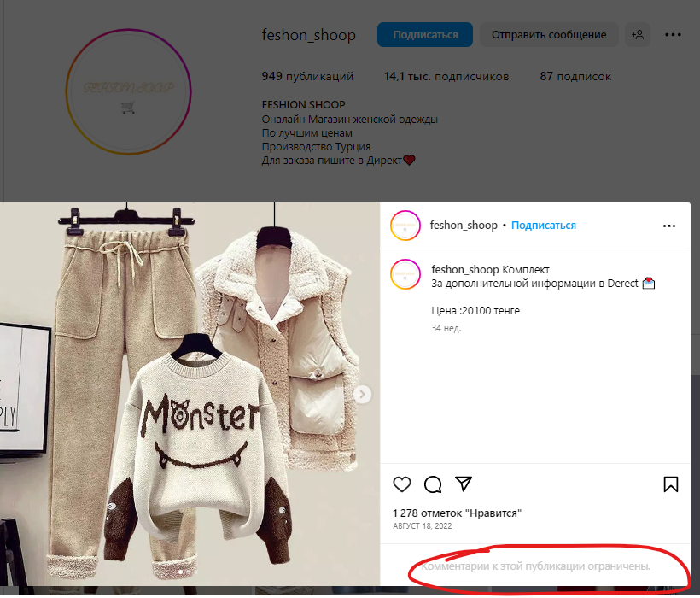Advance to next photo with carousel arrow
Image resolution: width=700 pixels, height=598 pixels.
pos(363,394)
